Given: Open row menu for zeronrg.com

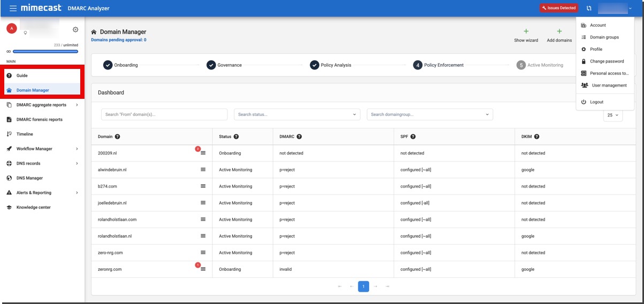Looking at the screenshot, I should tap(203, 269).
